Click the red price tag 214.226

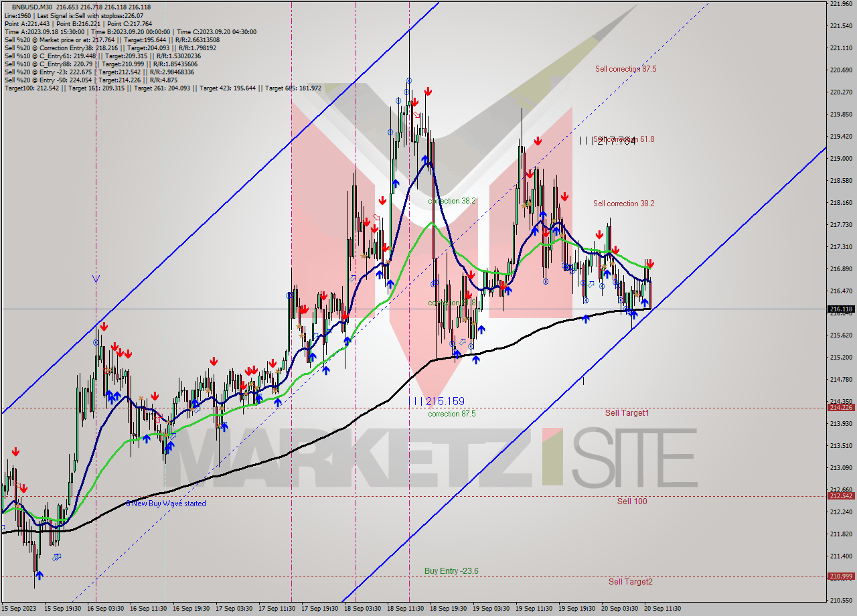click(842, 407)
